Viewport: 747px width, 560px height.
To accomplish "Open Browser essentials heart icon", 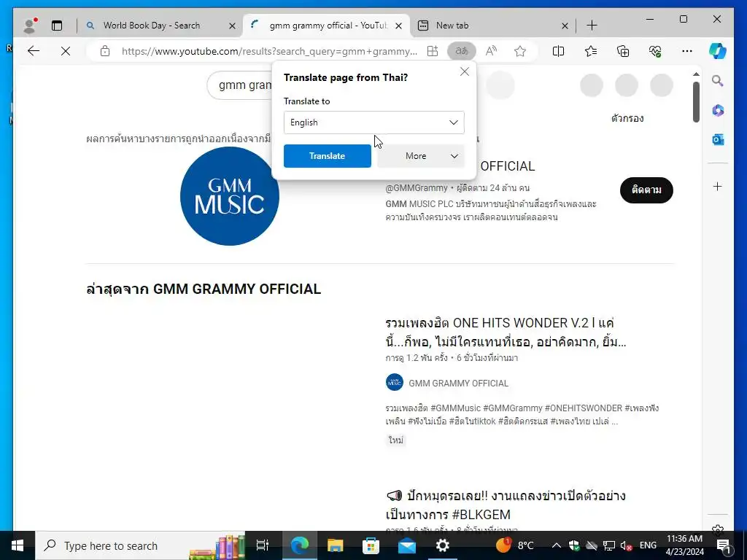I will click(655, 51).
